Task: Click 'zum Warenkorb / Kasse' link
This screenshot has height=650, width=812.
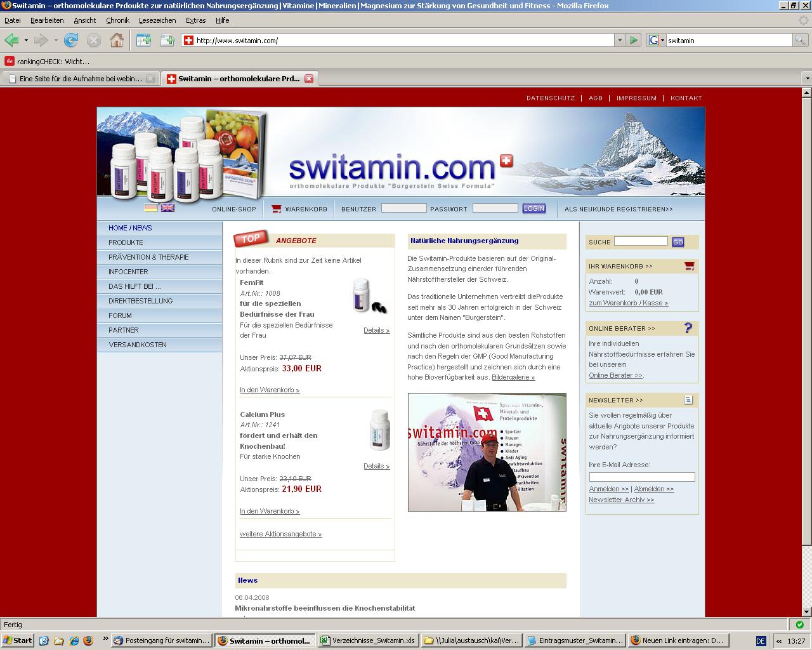Action: coord(628,303)
